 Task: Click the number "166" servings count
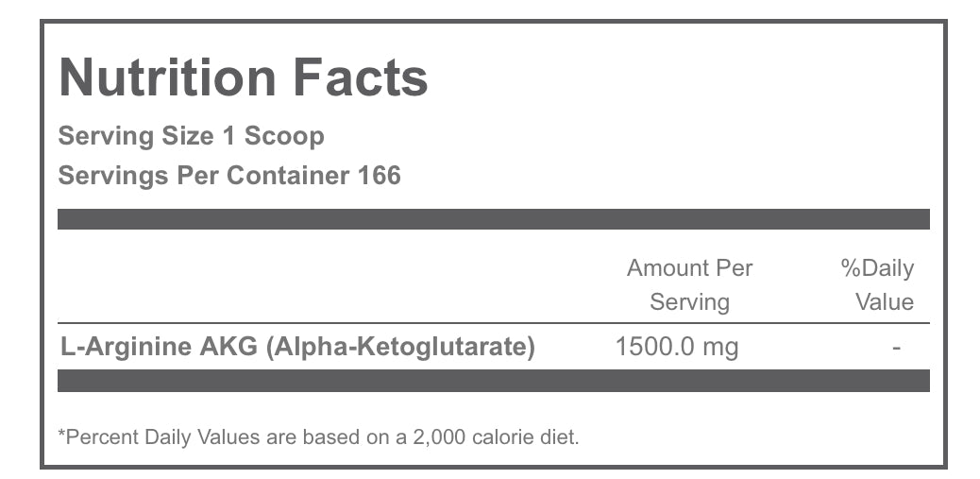click(x=380, y=176)
